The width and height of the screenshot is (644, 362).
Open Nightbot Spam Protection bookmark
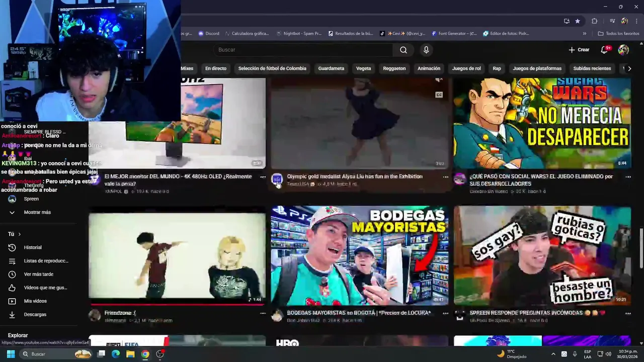[298, 34]
